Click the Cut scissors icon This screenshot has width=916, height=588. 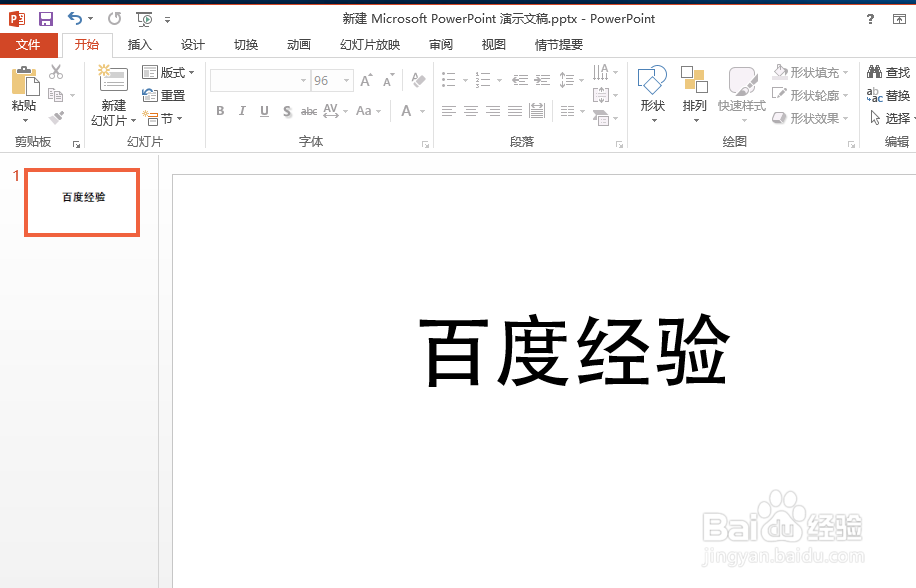(56, 72)
